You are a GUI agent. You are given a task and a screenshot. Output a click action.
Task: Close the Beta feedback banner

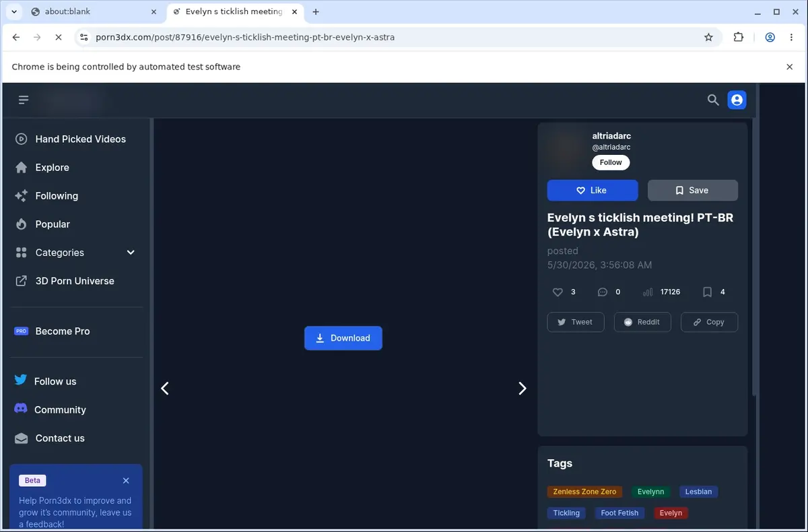coord(126,480)
